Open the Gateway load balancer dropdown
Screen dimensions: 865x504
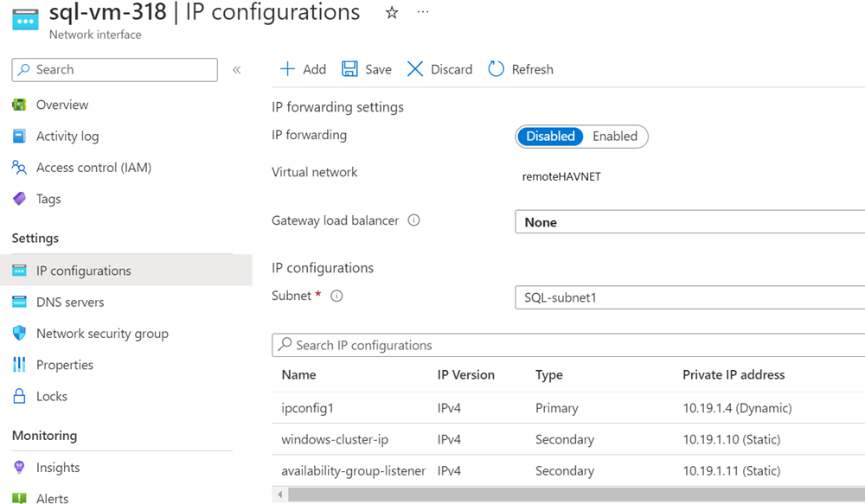coord(689,222)
